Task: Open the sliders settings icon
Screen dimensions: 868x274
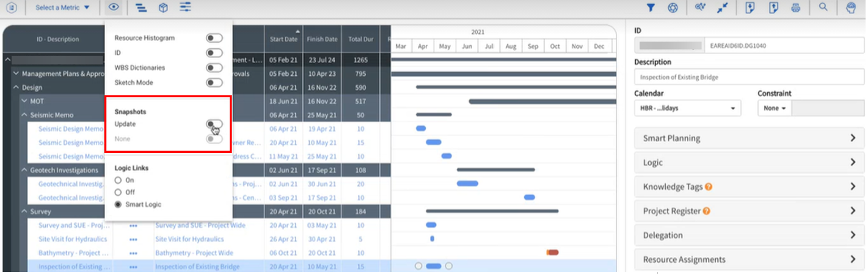Action: coord(185,7)
